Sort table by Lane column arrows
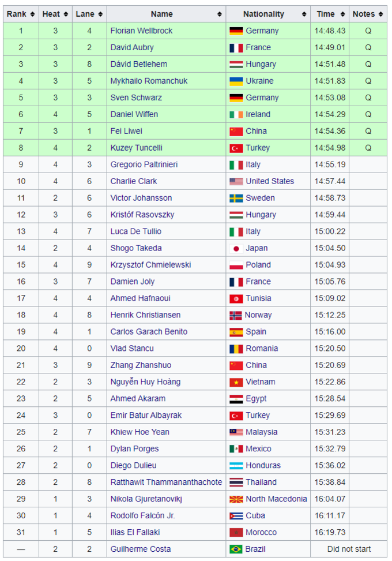 point(100,14)
